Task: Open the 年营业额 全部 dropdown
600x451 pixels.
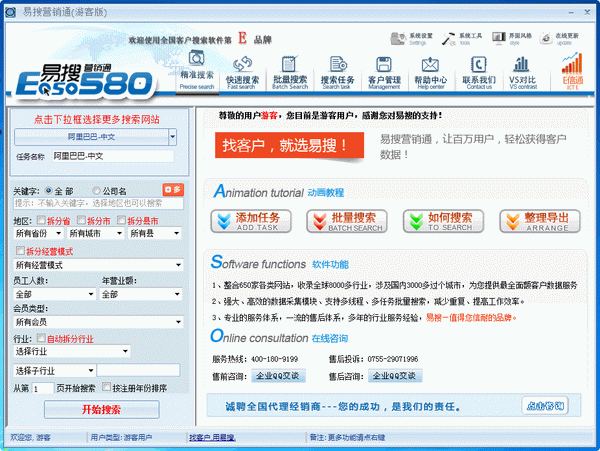Action: tap(141, 294)
